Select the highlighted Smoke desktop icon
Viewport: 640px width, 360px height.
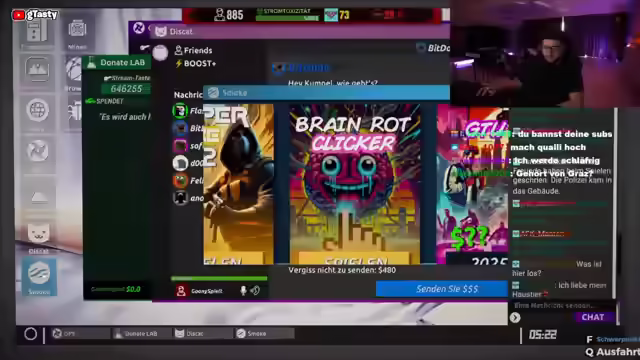(x=39, y=276)
